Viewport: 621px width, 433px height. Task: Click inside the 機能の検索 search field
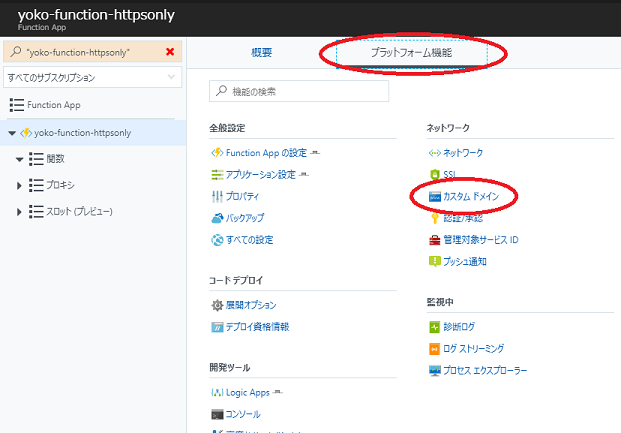299,92
